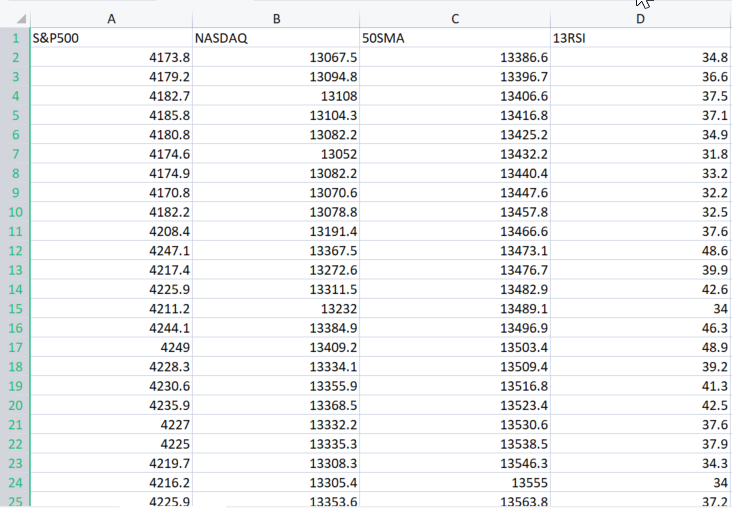Select cell with value 13386.6
The height and width of the screenshot is (508, 732).
point(455,57)
